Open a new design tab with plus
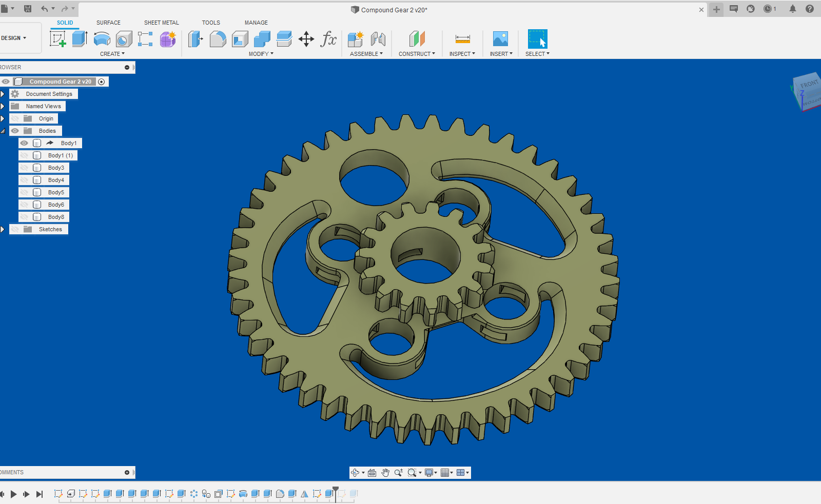This screenshot has width=821, height=504. [x=716, y=9]
